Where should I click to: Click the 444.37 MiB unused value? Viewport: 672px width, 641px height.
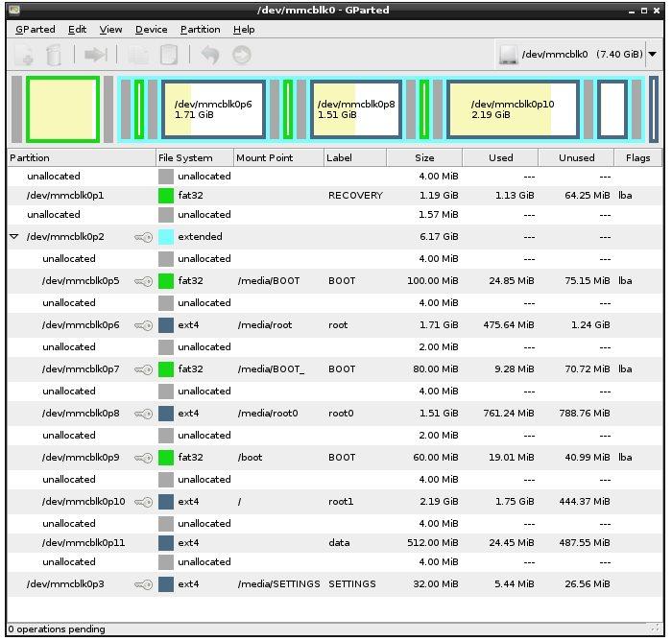click(x=585, y=502)
